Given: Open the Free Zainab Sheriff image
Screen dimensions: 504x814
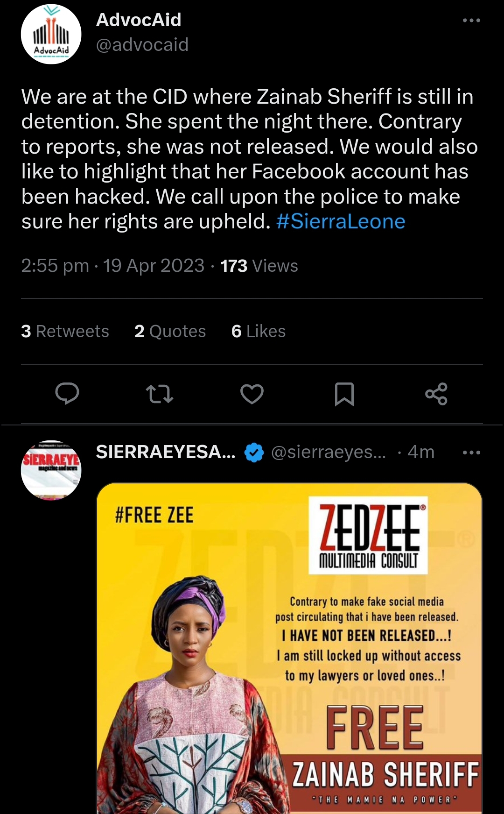Looking at the screenshot, I should coord(289,648).
